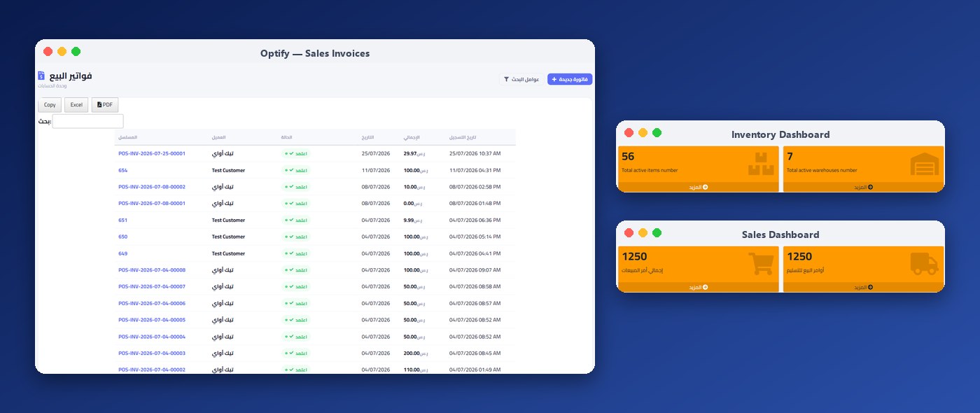980x413 pixels.
Task: Create a new invoice with فاتورة جديدة
Action: [570, 80]
